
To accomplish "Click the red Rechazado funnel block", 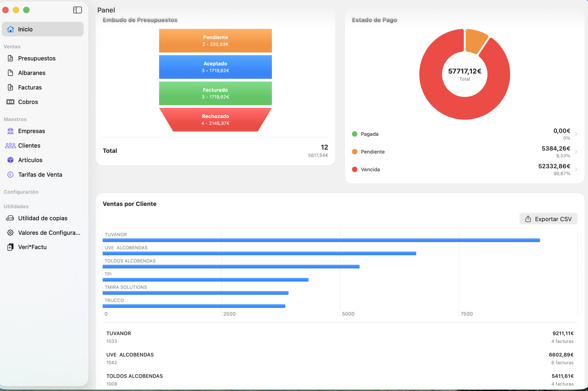I will (215, 120).
